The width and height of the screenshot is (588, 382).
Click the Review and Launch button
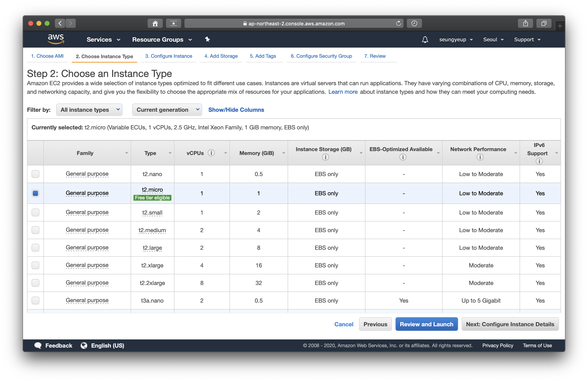426,324
